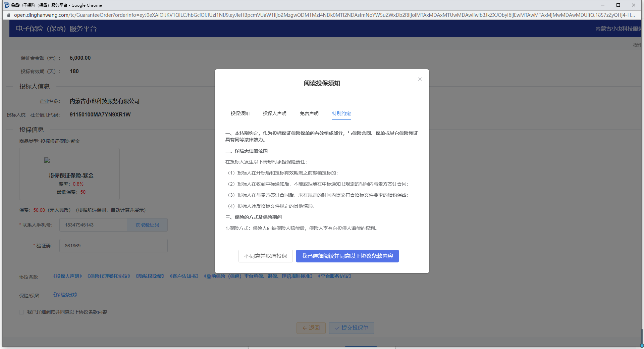Click the 获取验证码 button
644x349 pixels.
coord(147,225)
